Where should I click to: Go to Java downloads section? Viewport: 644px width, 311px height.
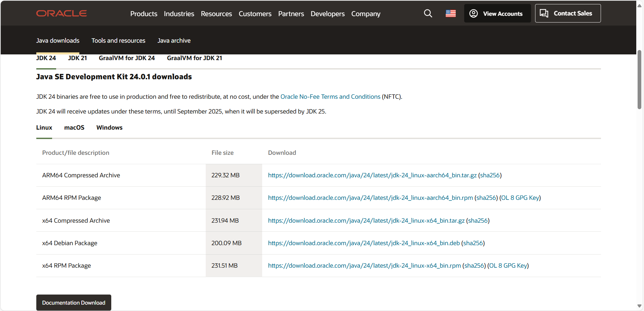58,41
